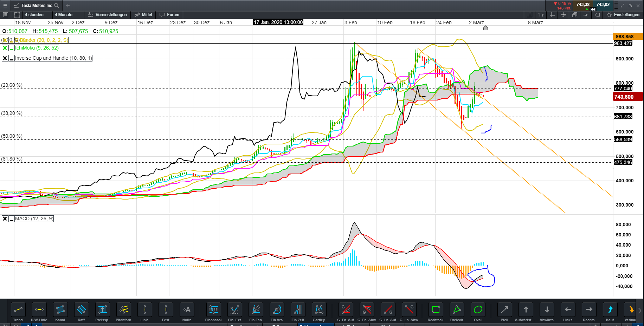Select the Fibonacci retracement tool
Image resolution: width=644 pixels, height=326 pixels.
[x=213, y=312]
